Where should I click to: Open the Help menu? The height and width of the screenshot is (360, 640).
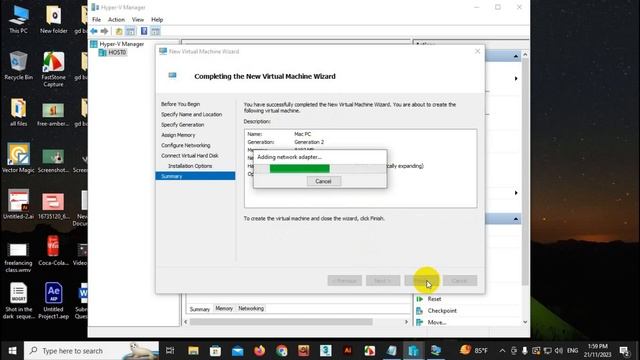pyautogui.click(x=157, y=20)
